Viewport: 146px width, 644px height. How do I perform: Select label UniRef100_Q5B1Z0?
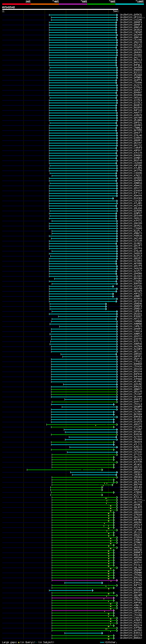click(x=131, y=598)
